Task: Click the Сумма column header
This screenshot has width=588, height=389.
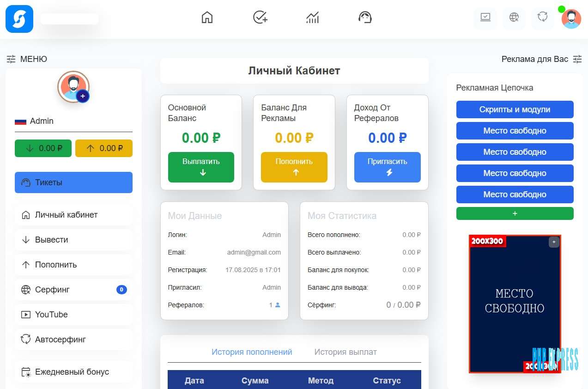Action: tap(255, 381)
